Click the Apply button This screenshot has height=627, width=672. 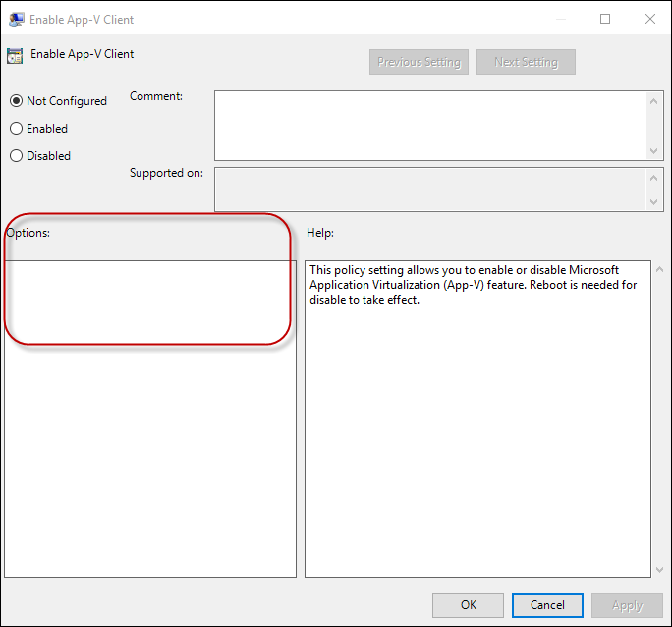pos(627,605)
